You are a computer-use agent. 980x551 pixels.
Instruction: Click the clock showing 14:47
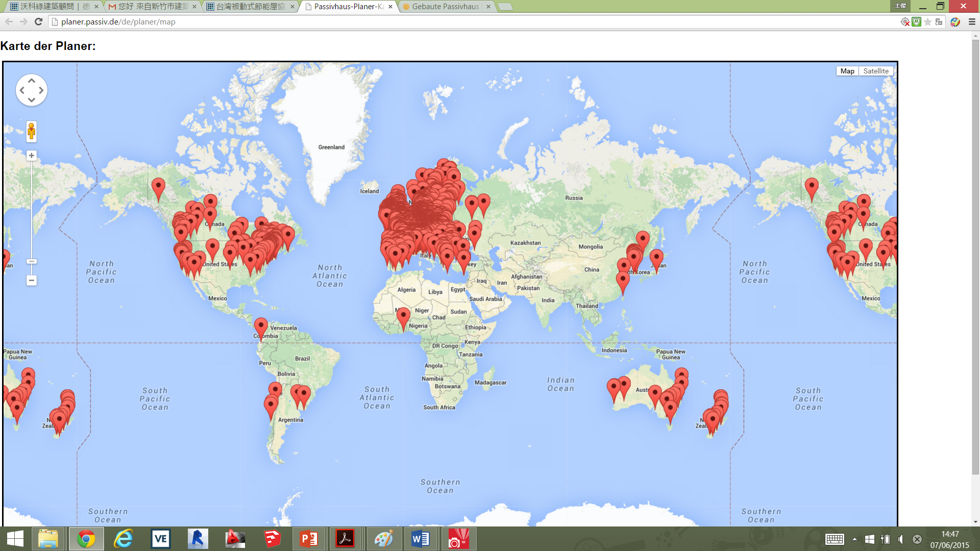click(x=950, y=534)
